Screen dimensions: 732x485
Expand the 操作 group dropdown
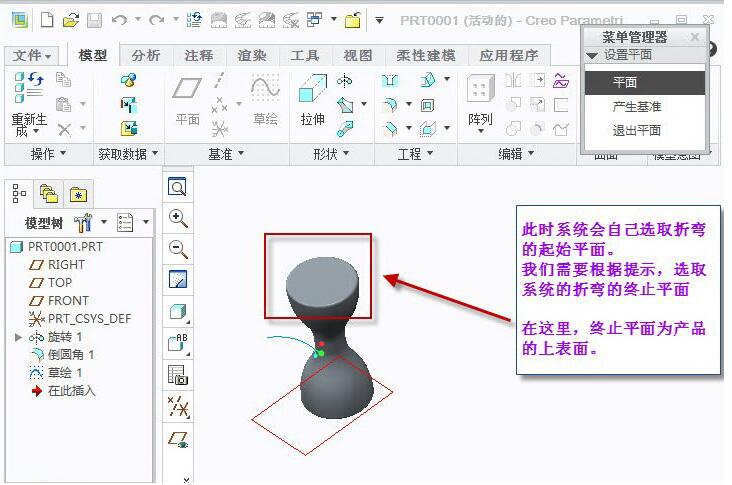pos(49,154)
